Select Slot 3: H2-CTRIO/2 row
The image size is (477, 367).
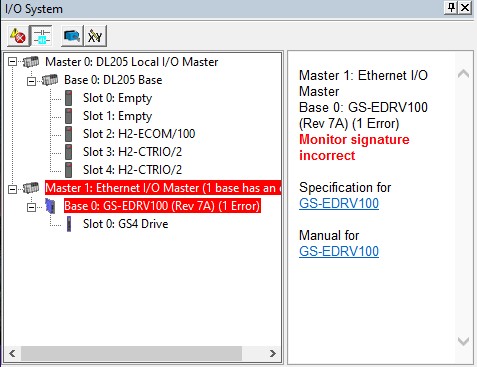coord(132,152)
